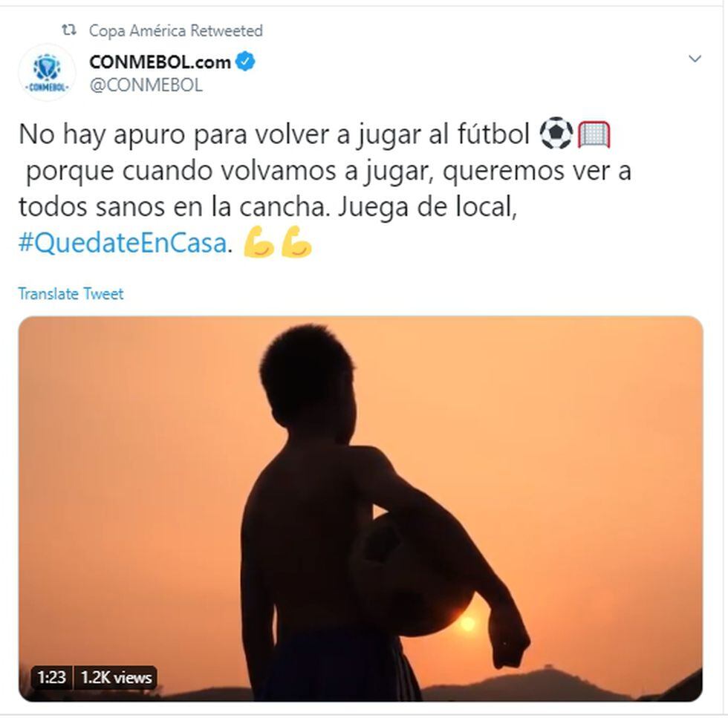This screenshot has width=728, height=718.
Task: Click the word 'Retweeted' in the header line
Action: [227, 30]
